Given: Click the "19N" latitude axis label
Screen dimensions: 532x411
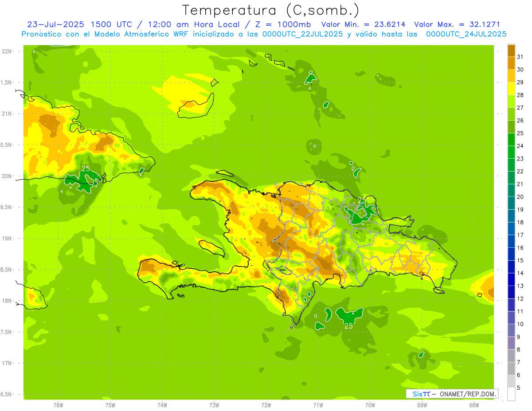Looking at the screenshot, I should pos(7,239).
